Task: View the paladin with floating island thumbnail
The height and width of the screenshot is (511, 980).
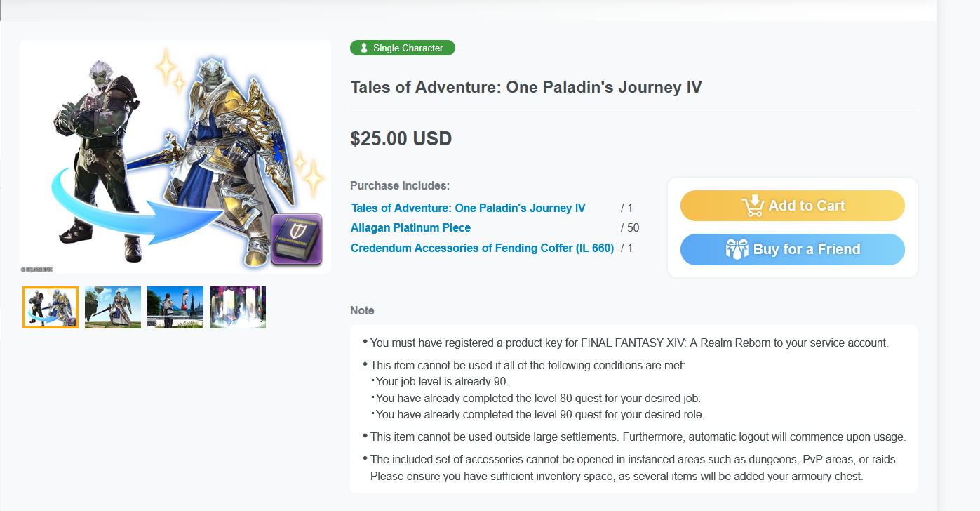Action: [x=113, y=307]
